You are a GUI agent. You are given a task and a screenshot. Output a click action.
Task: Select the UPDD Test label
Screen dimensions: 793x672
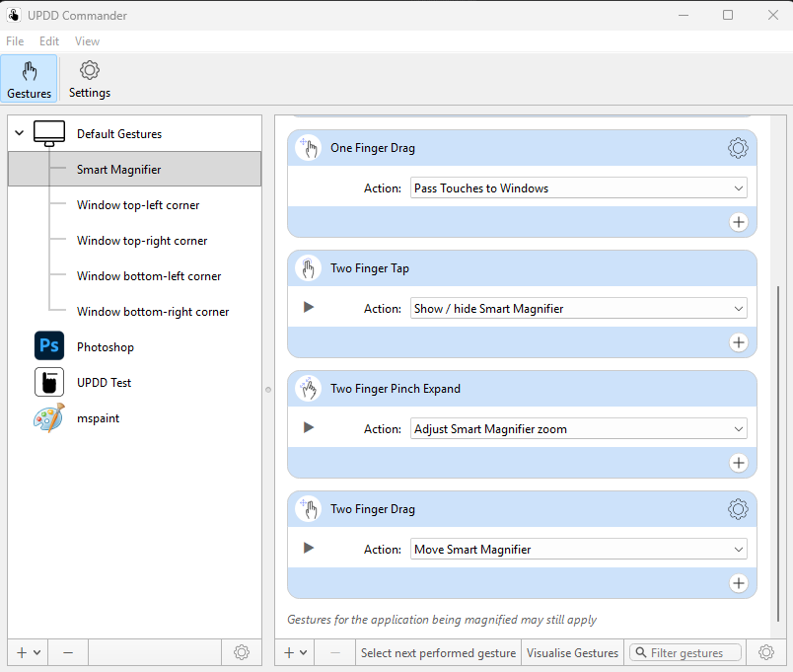[x=104, y=383]
